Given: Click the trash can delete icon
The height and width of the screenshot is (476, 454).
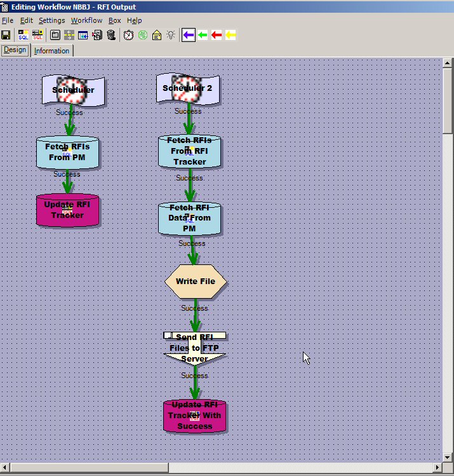Looking at the screenshot, I should click(x=111, y=35).
